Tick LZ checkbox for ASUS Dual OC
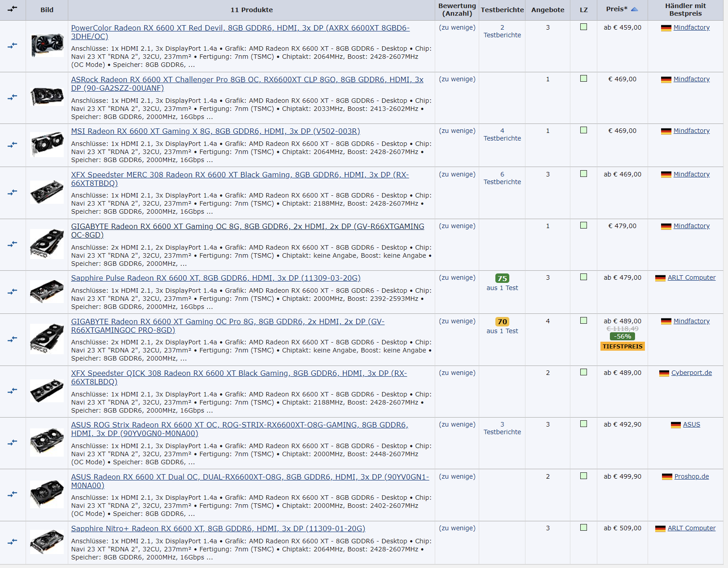This screenshot has height=568, width=728. [583, 476]
